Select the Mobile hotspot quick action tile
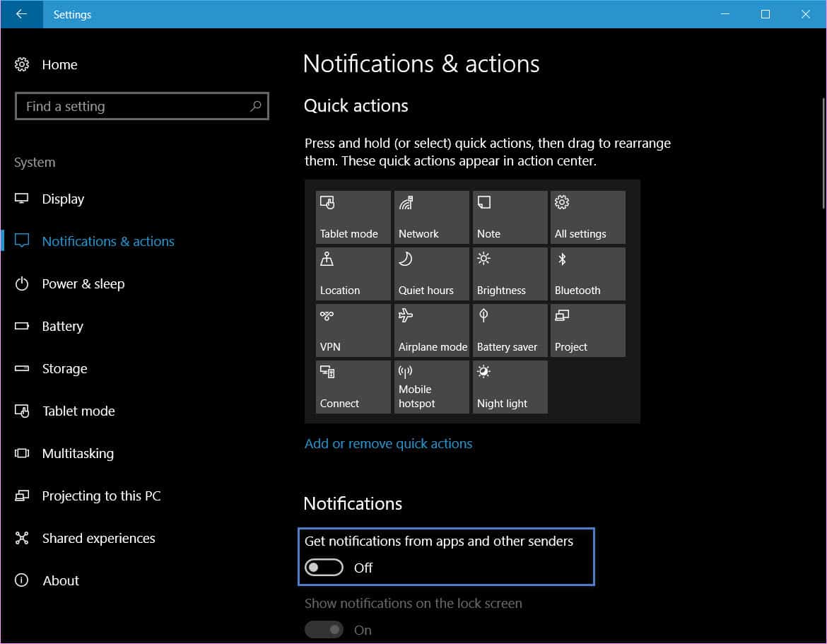Image resolution: width=827 pixels, height=644 pixels. [431, 387]
